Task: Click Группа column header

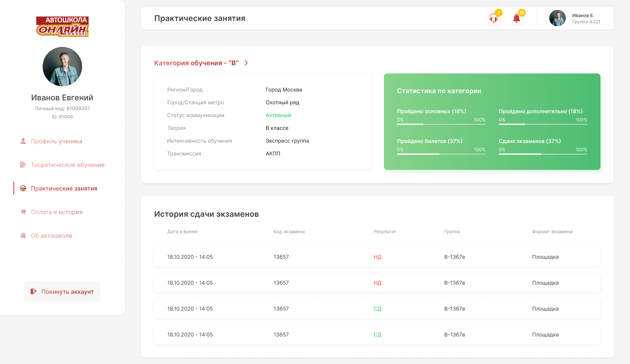Action: click(x=452, y=232)
